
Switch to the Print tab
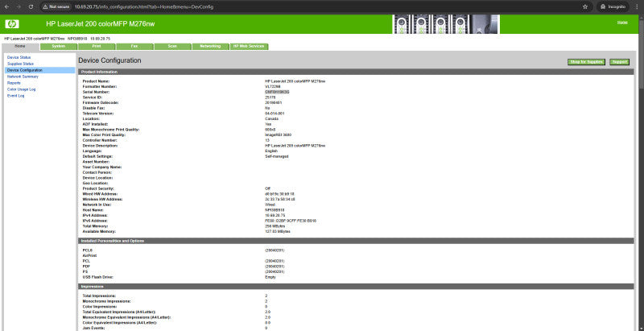[x=97, y=47]
